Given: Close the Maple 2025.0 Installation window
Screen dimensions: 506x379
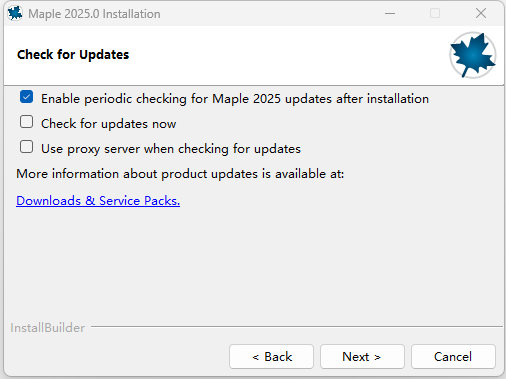Looking at the screenshot, I should pyautogui.click(x=481, y=13).
